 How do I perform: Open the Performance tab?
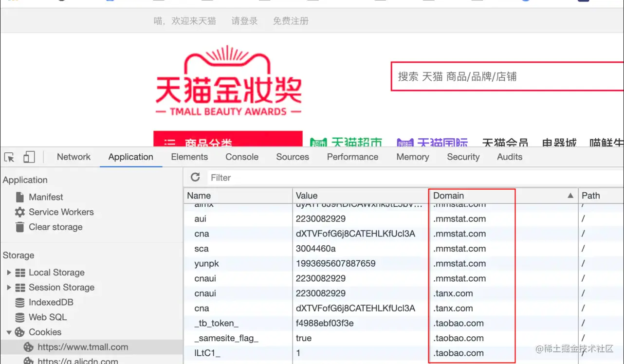pyautogui.click(x=352, y=157)
